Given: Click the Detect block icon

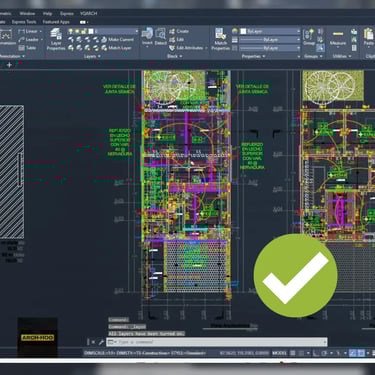Looking at the screenshot, I should click(160, 37).
